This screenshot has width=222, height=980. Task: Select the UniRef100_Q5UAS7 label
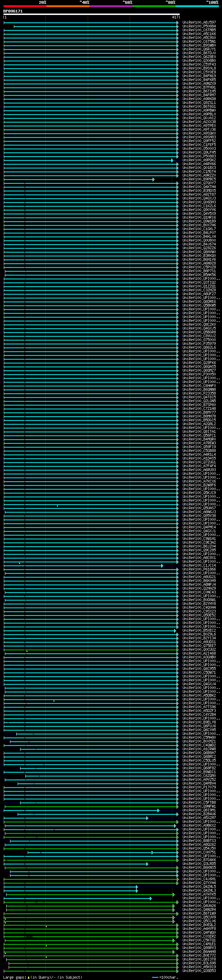[199, 508]
